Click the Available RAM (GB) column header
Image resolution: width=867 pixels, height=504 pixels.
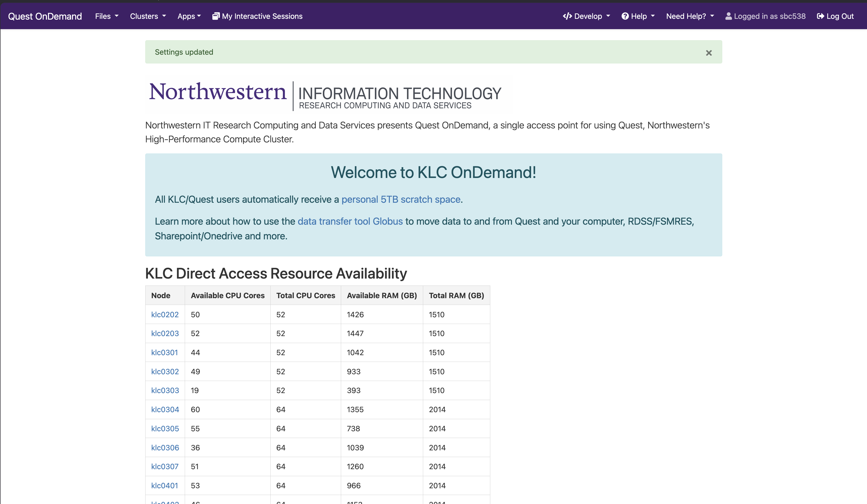click(382, 295)
